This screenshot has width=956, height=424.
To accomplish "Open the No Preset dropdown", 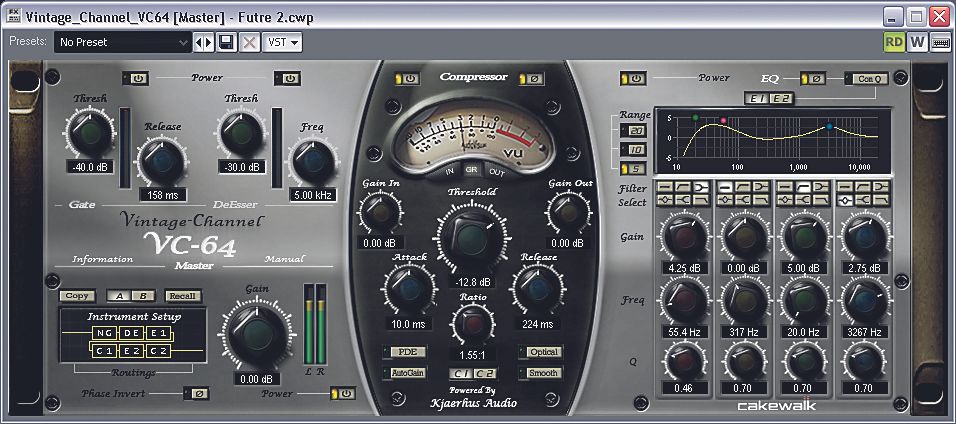I will pyautogui.click(x=123, y=42).
